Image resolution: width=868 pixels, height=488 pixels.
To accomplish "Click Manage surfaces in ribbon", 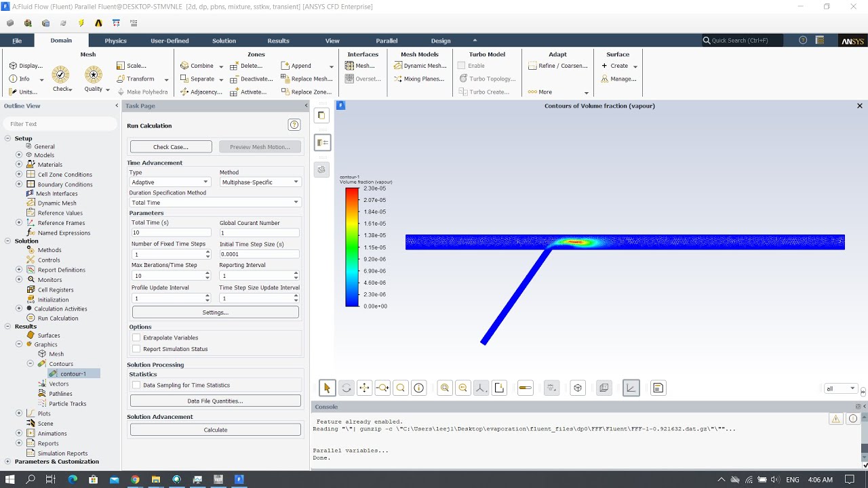I will pyautogui.click(x=618, y=79).
